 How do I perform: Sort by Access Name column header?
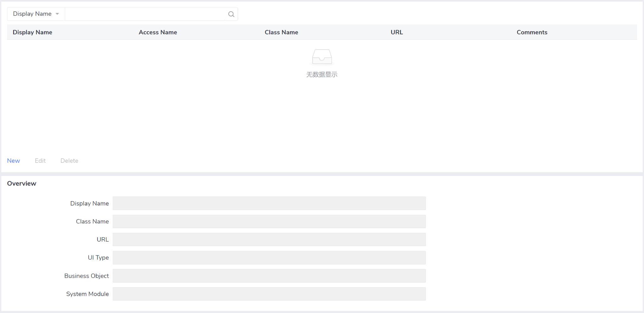158,32
